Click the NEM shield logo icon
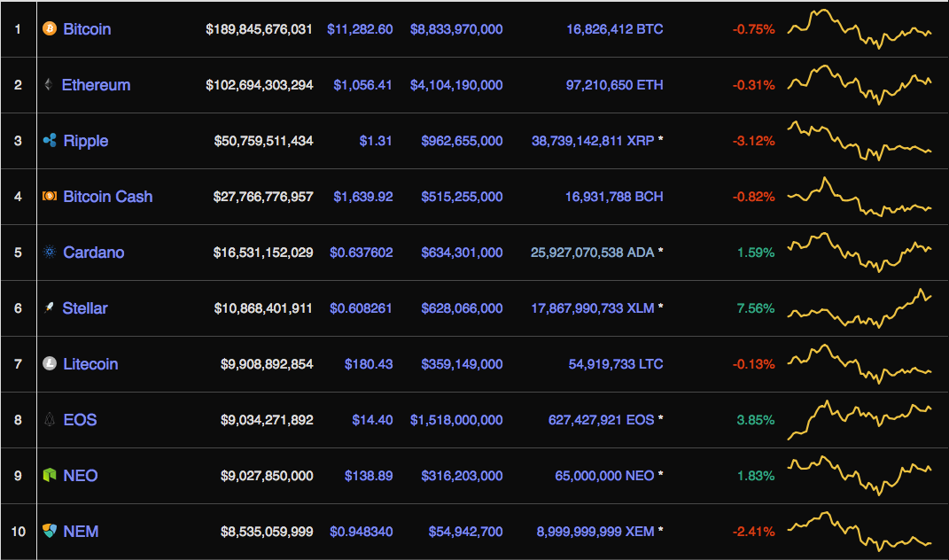The width and height of the screenshot is (949, 560). 50,532
